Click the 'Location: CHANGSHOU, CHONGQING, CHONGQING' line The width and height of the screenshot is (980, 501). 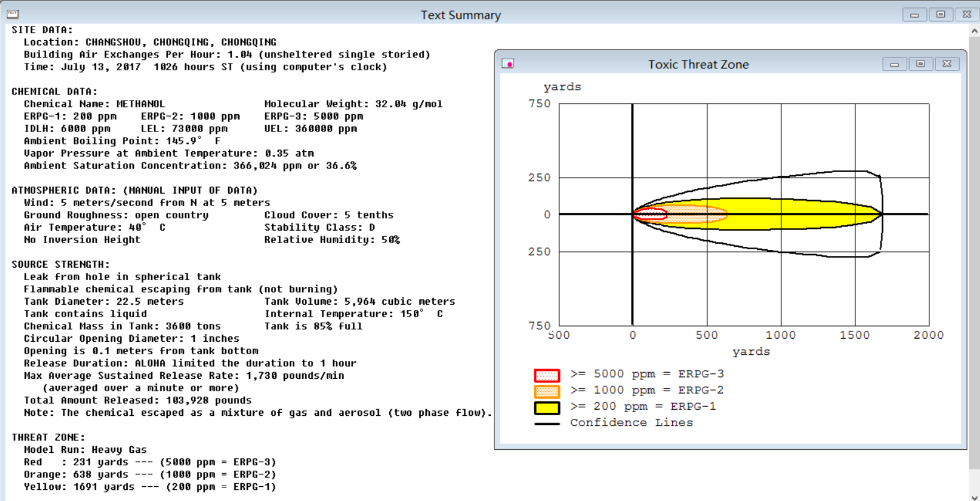[150, 42]
